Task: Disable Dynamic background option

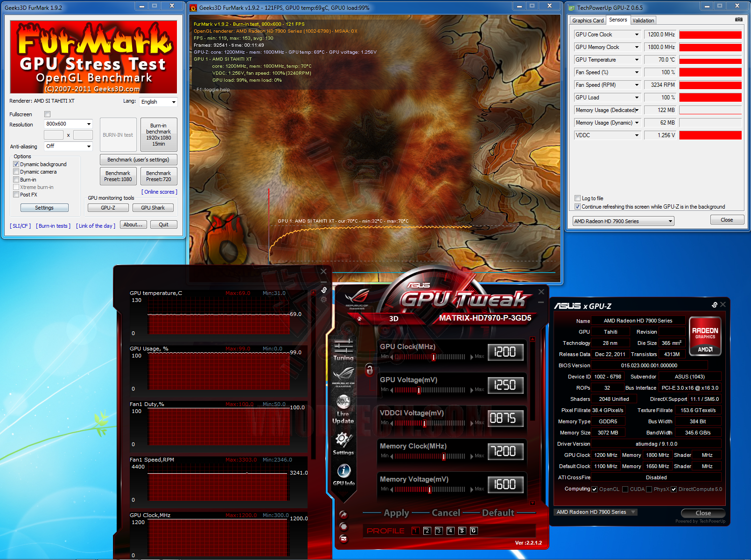Action: 16,164
